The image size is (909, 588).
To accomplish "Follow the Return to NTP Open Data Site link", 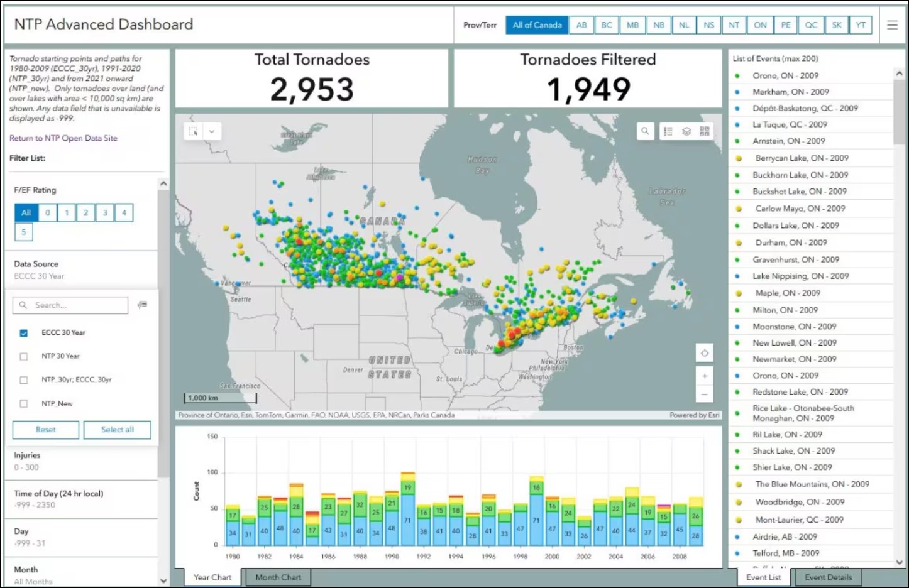I will click(x=63, y=138).
